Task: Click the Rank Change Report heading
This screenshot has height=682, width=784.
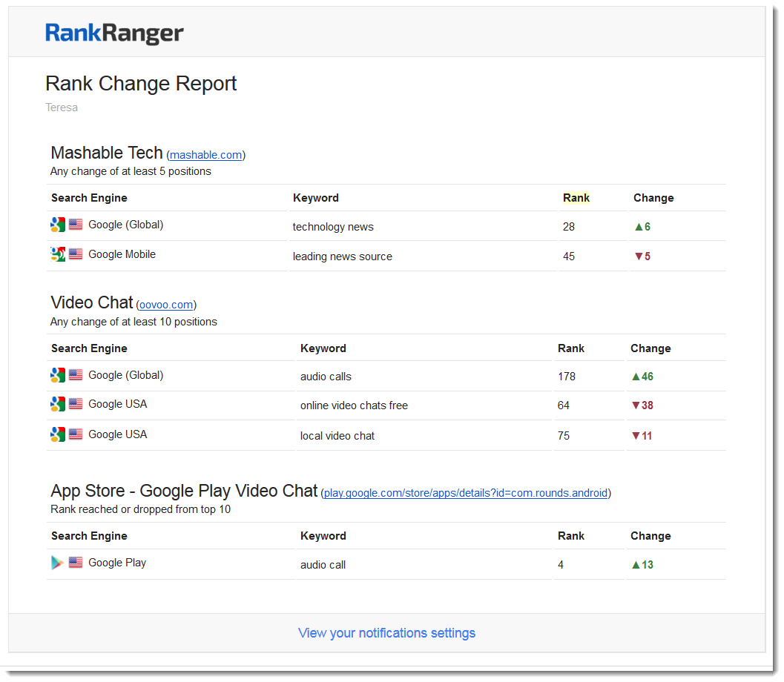Action: (141, 83)
